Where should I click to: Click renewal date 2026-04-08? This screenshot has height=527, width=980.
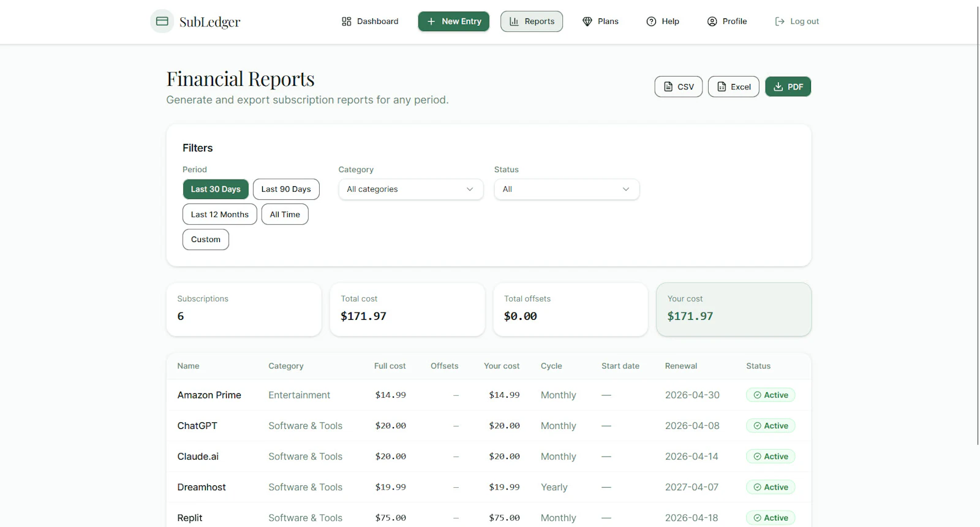pyautogui.click(x=692, y=426)
